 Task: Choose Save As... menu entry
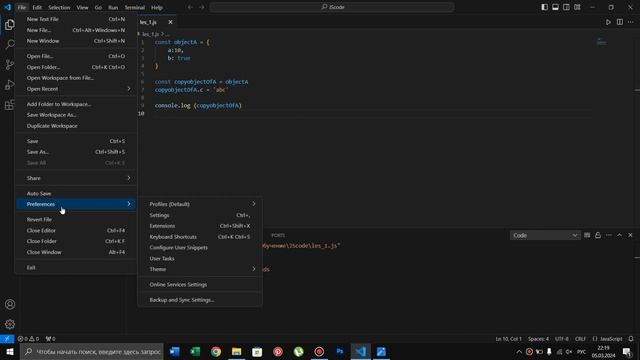pos(76,152)
